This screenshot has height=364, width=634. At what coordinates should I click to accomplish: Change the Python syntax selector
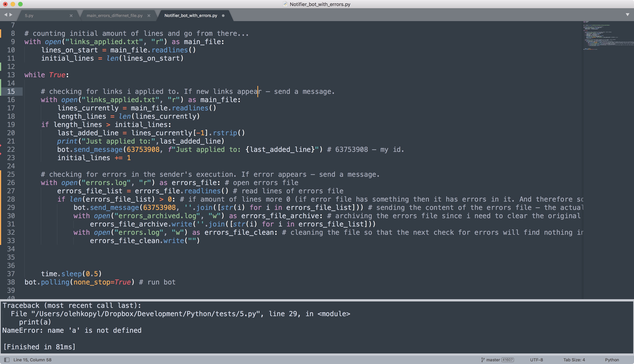(612, 360)
